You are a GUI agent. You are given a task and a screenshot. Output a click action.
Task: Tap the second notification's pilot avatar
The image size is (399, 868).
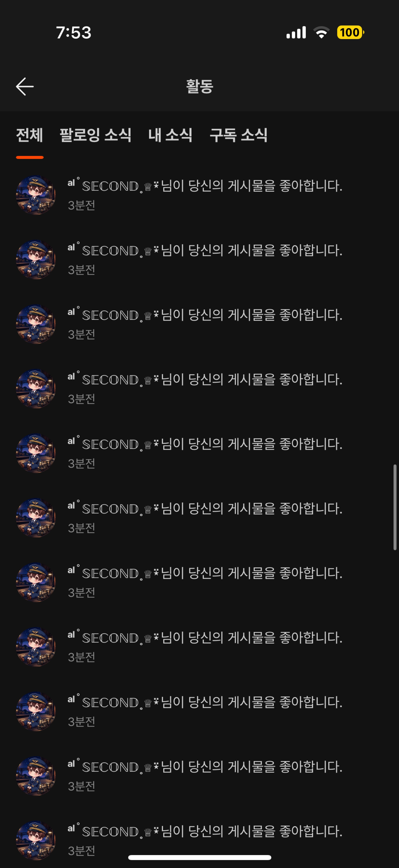pyautogui.click(x=36, y=259)
